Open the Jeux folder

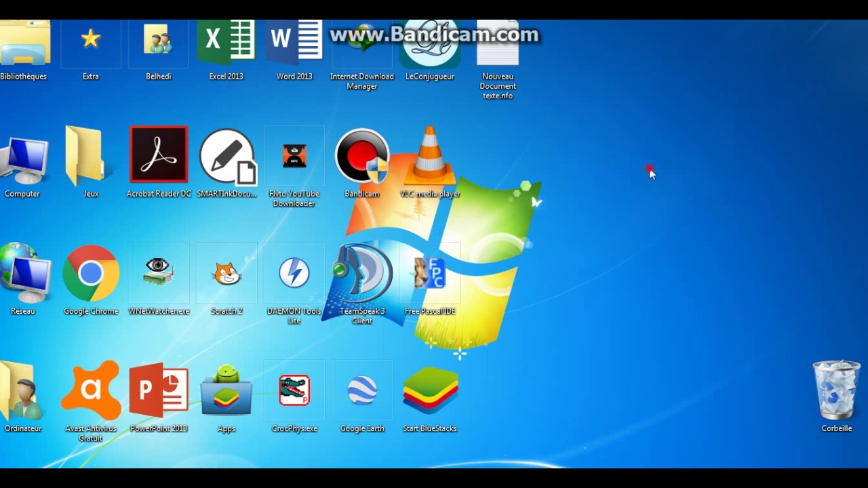pos(87,156)
